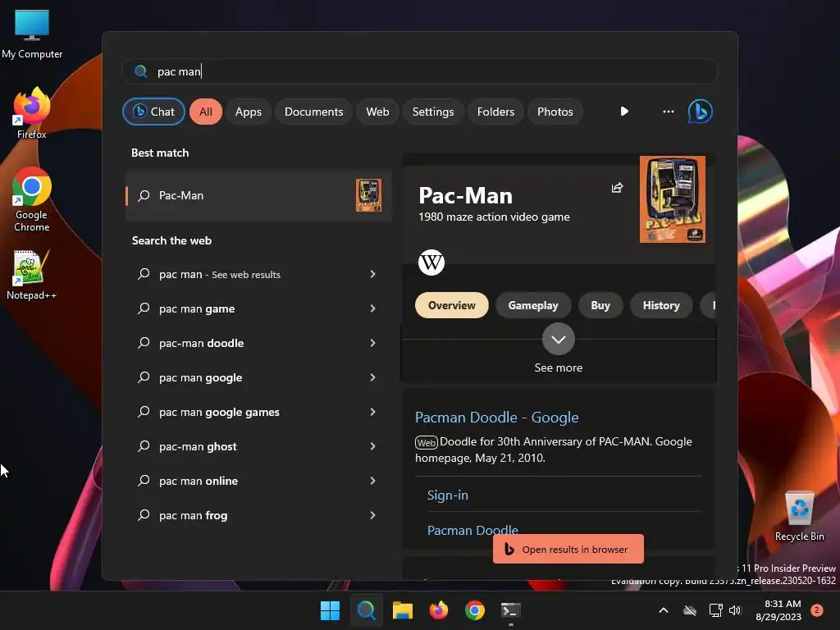This screenshot has height=630, width=840.
Task: Select the 'pac man frog' suggestion text
Action: (193, 516)
